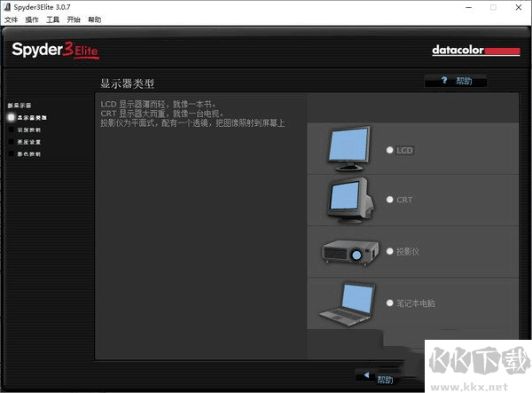Select the projector image
The image size is (532, 393).
click(x=350, y=251)
